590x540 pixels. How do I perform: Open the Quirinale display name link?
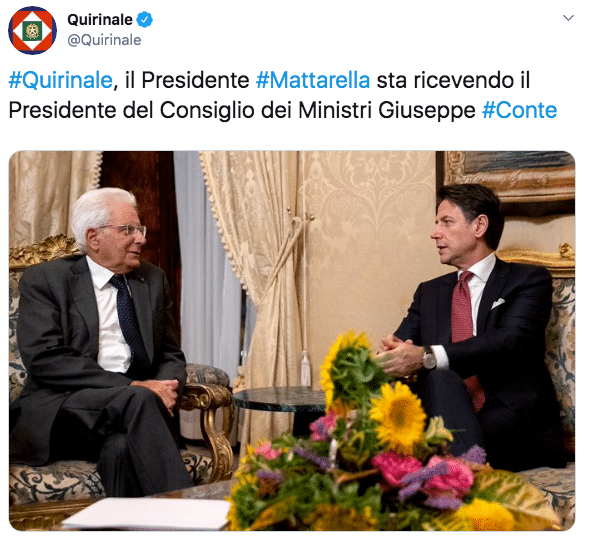tap(100, 20)
